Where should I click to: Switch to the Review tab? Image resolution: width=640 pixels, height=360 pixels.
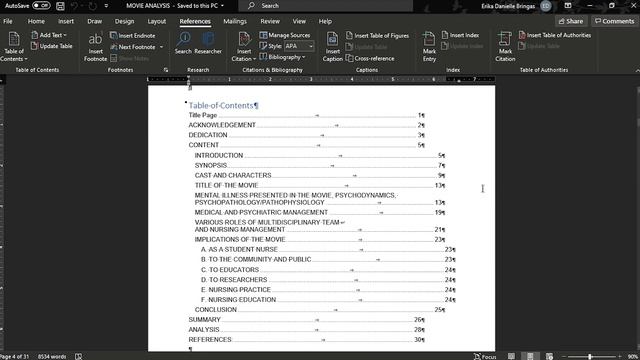(270, 21)
